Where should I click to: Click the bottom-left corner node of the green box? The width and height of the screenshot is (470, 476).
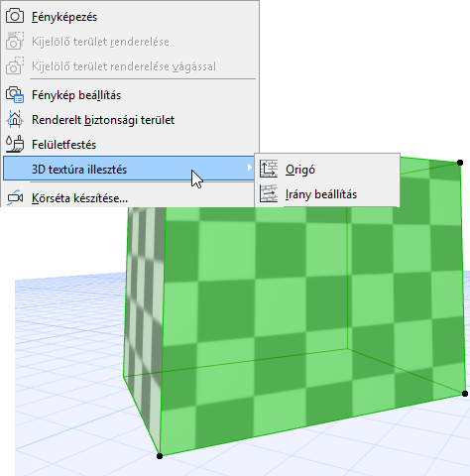coord(160,456)
